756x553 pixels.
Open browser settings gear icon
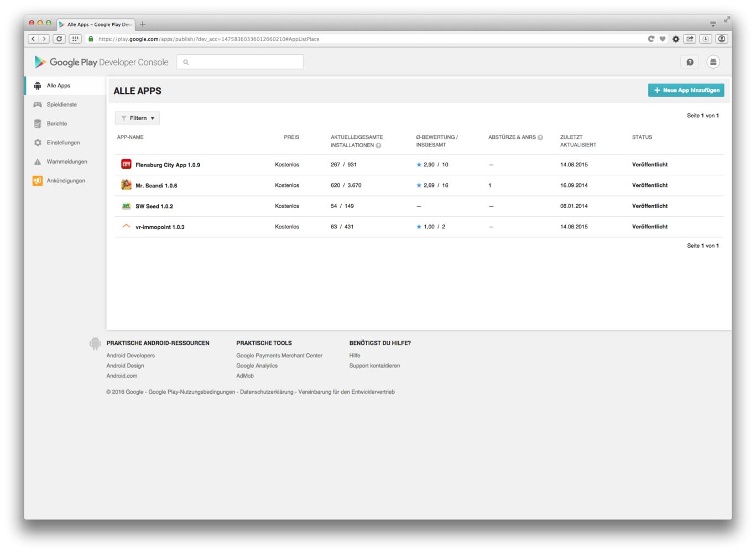pyautogui.click(x=675, y=39)
